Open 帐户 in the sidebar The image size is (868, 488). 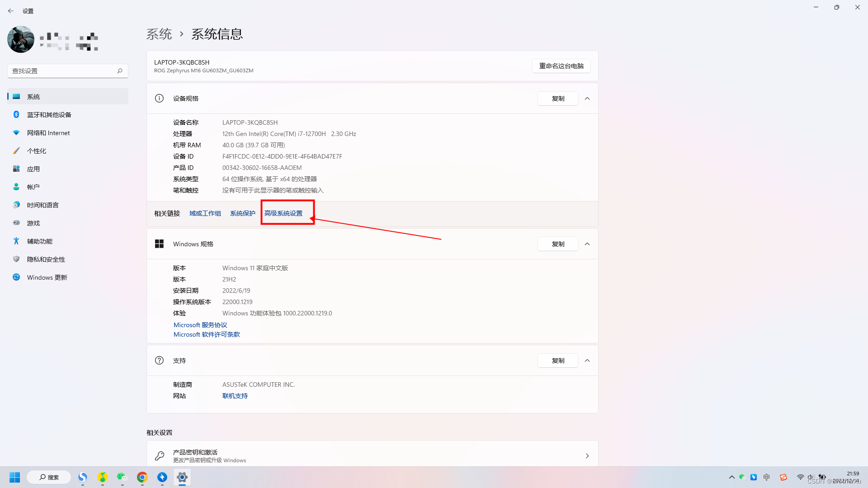68,187
